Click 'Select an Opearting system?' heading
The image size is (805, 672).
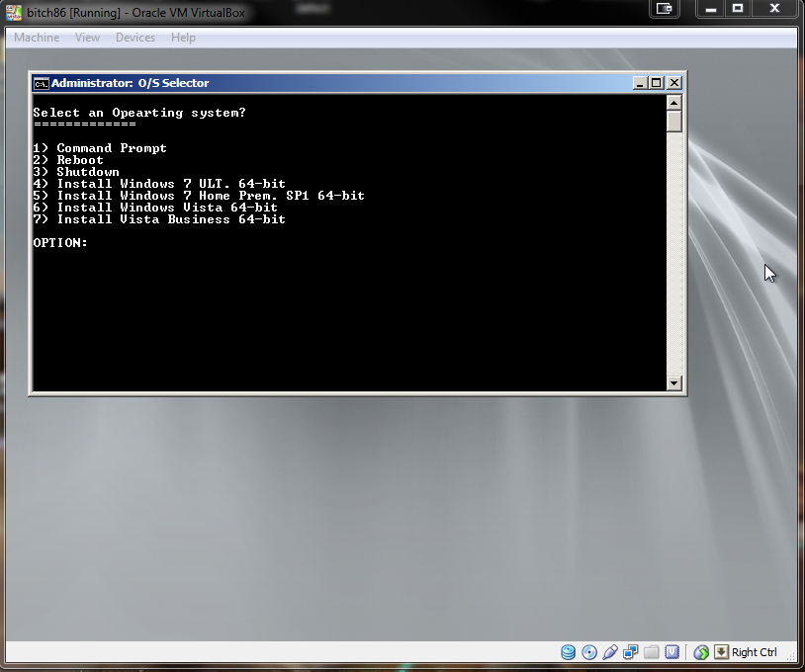(139, 113)
